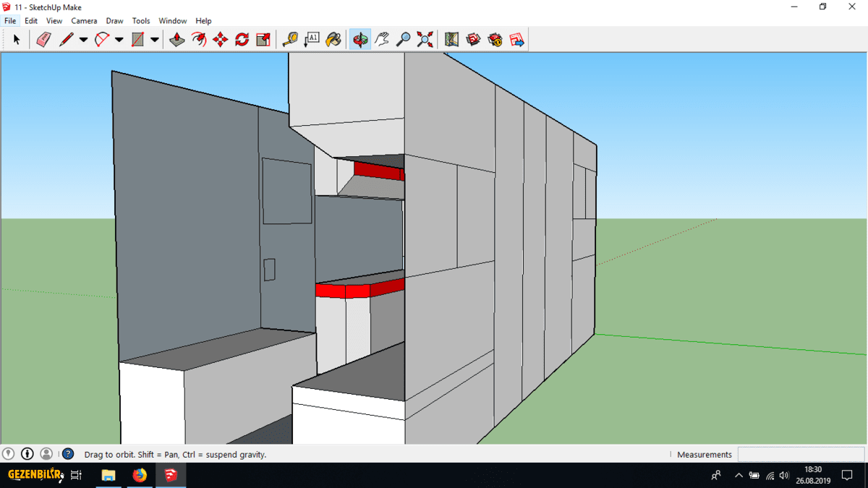868x488 pixels.
Task: Select the Paint Bucket tool
Action: click(x=333, y=40)
